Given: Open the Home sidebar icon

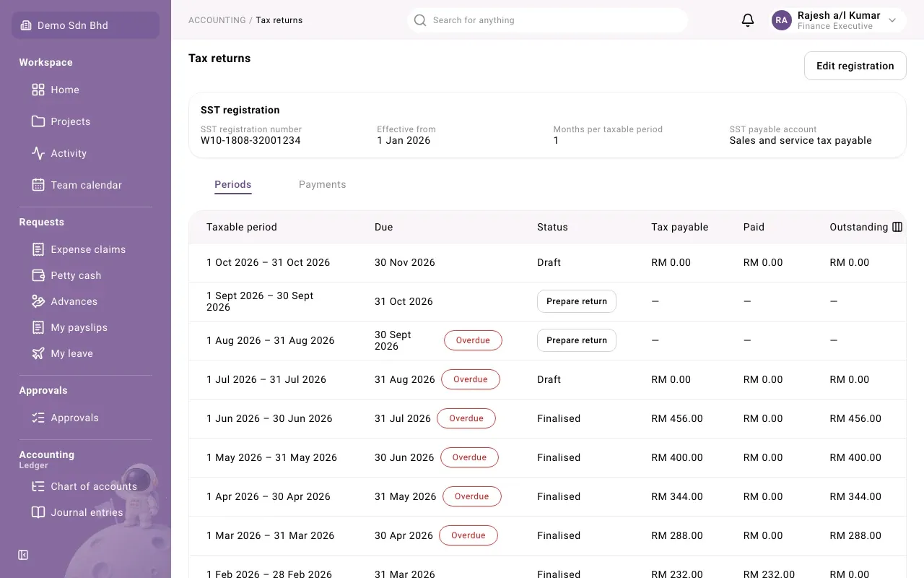Looking at the screenshot, I should click(x=38, y=90).
